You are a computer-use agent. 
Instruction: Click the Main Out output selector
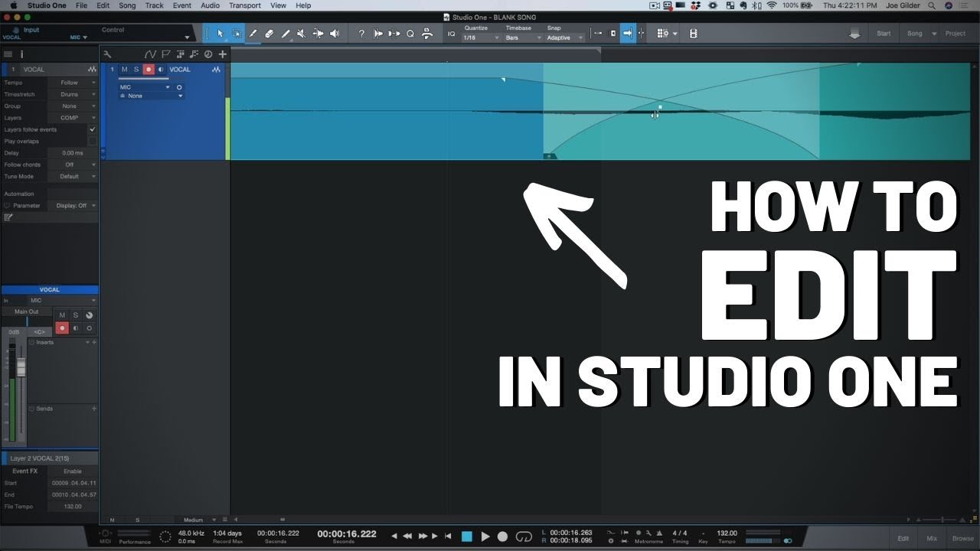[x=28, y=311]
